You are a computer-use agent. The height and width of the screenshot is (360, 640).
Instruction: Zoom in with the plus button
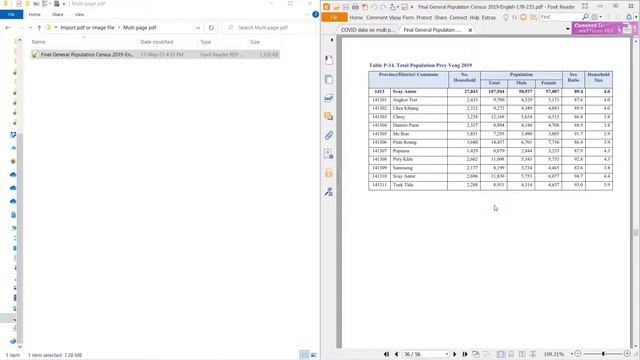click(627, 354)
